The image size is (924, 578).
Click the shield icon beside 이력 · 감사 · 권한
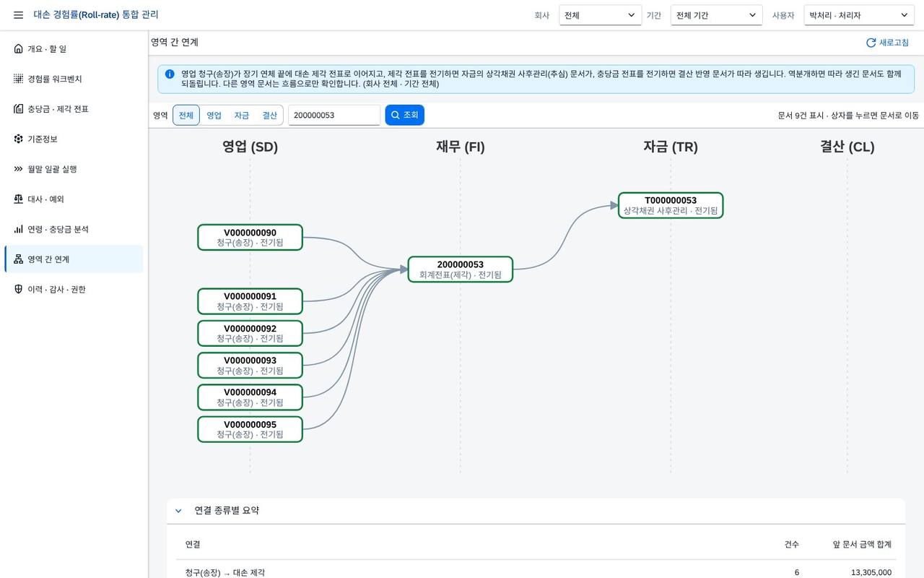(x=18, y=289)
